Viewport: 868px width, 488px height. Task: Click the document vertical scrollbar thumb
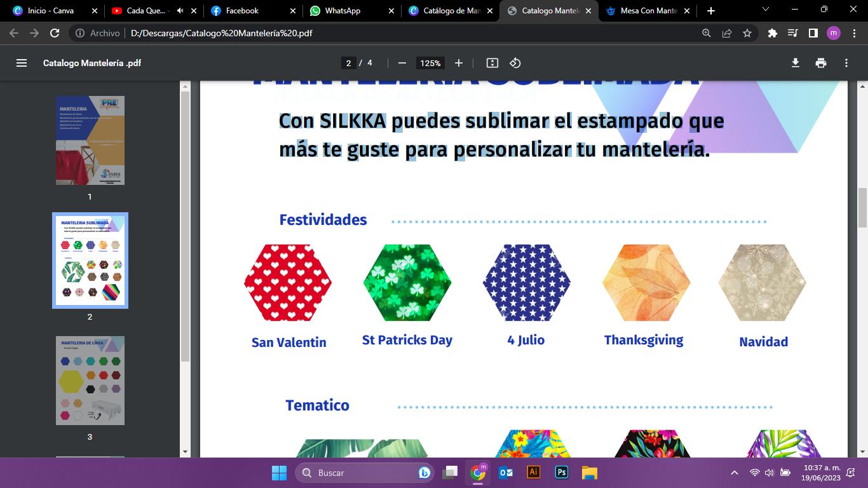pyautogui.click(x=862, y=208)
